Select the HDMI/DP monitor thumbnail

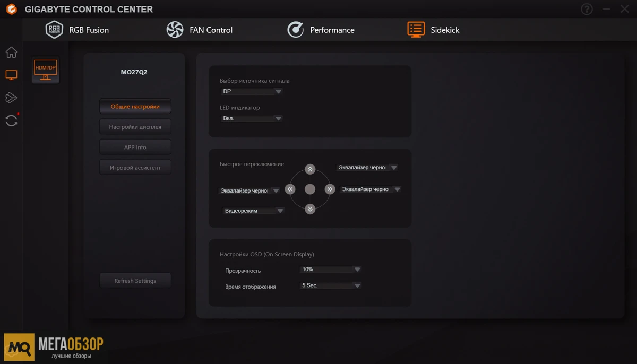pyautogui.click(x=45, y=70)
